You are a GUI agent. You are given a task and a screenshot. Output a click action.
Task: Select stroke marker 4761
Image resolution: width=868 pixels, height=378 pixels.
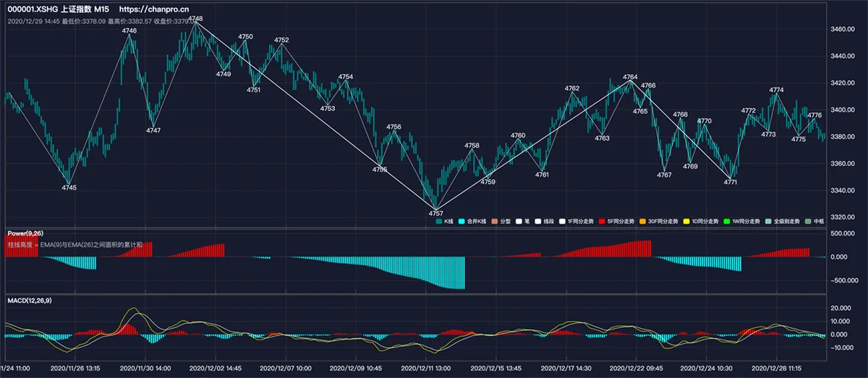coord(542,175)
